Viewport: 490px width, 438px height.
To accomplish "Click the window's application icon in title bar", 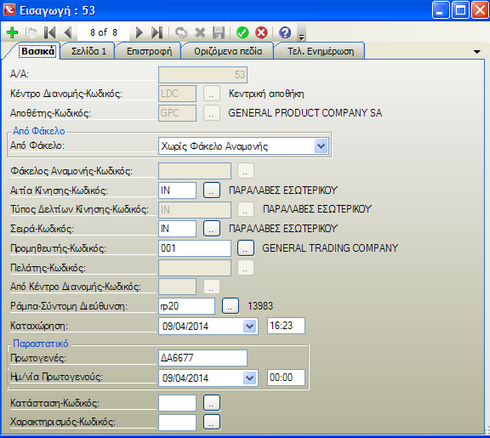I will pos(9,10).
